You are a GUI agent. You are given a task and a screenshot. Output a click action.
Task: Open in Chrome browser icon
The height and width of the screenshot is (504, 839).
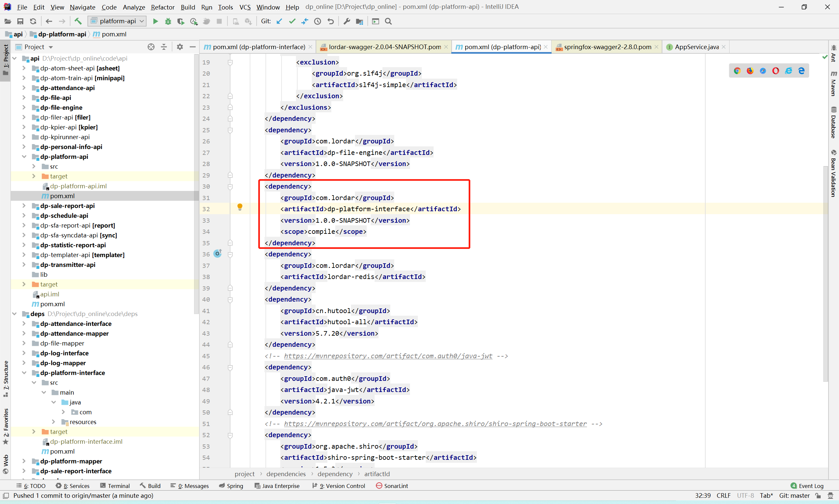(737, 71)
